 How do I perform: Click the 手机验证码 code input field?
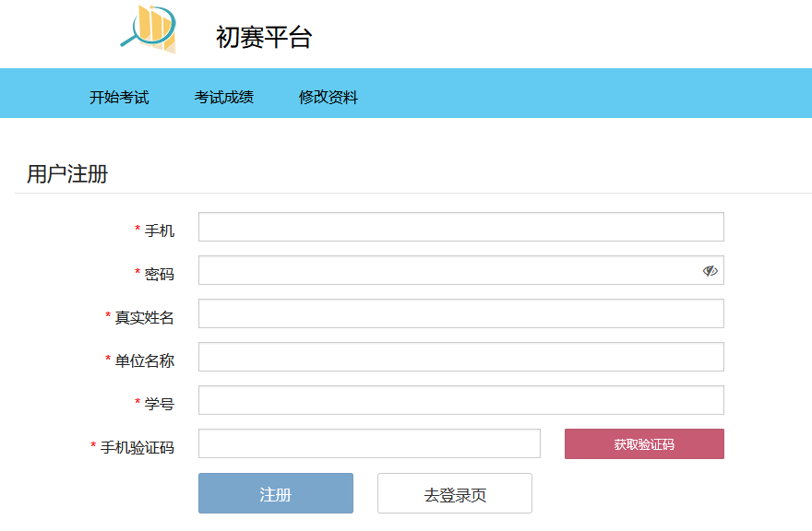click(369, 443)
